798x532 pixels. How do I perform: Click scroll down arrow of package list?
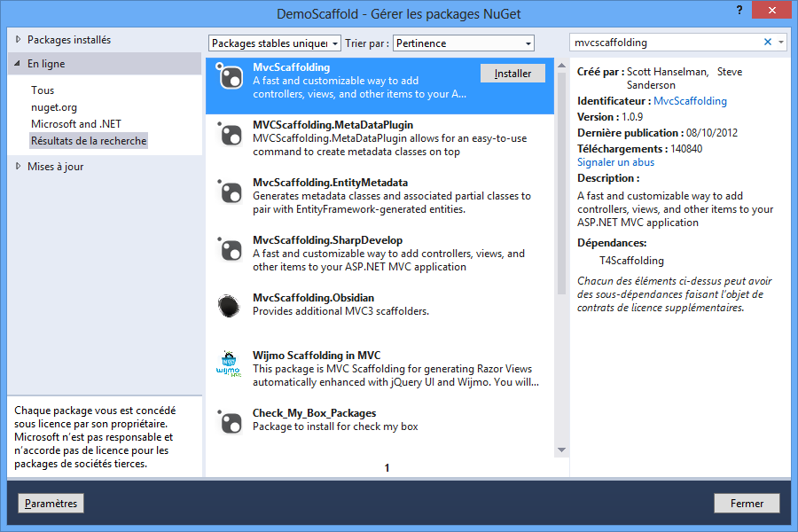tap(561, 450)
